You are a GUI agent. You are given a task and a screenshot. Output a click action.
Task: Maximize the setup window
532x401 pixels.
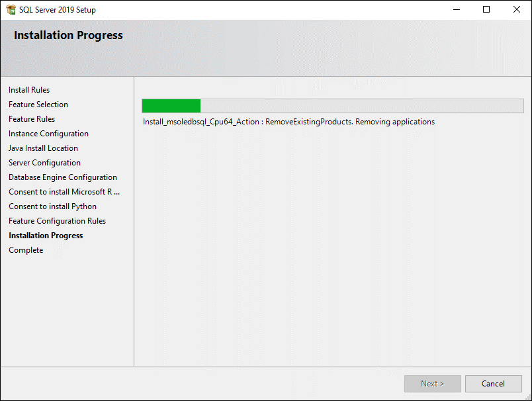tap(486, 10)
